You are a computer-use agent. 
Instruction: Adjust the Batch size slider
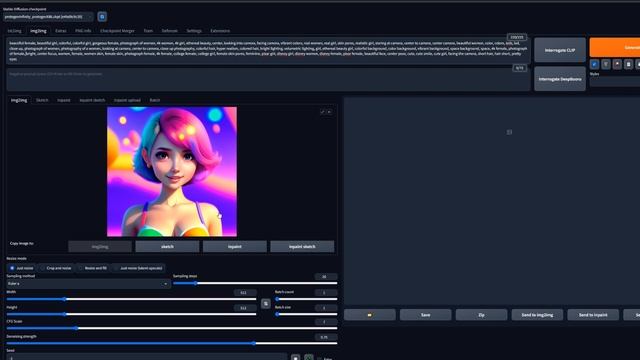point(306,314)
